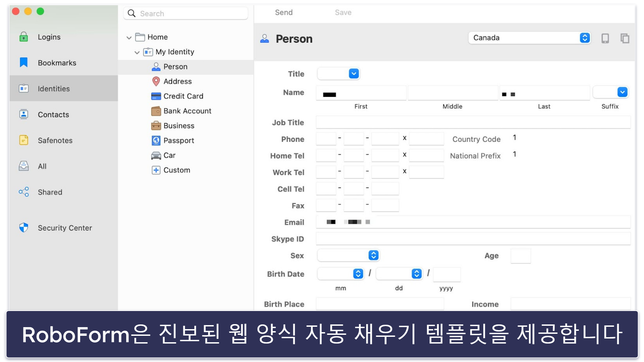Select the Bank Account tree item
This screenshot has width=644, height=362.
(186, 111)
